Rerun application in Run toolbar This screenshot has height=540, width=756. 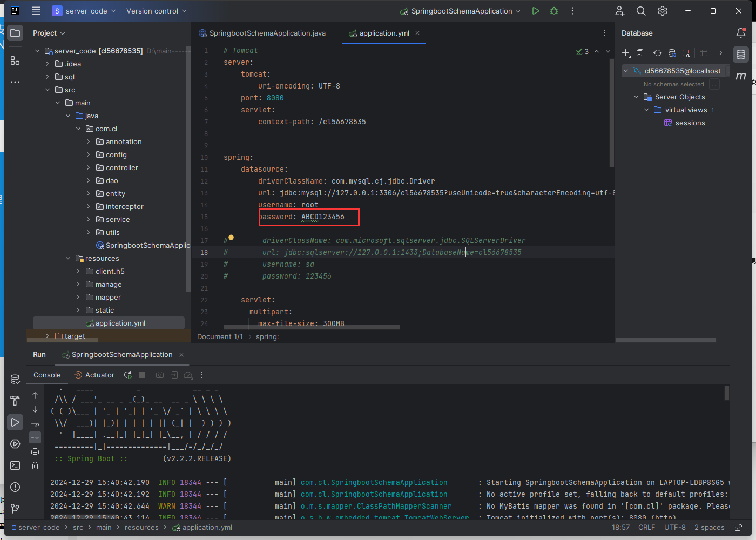click(128, 375)
